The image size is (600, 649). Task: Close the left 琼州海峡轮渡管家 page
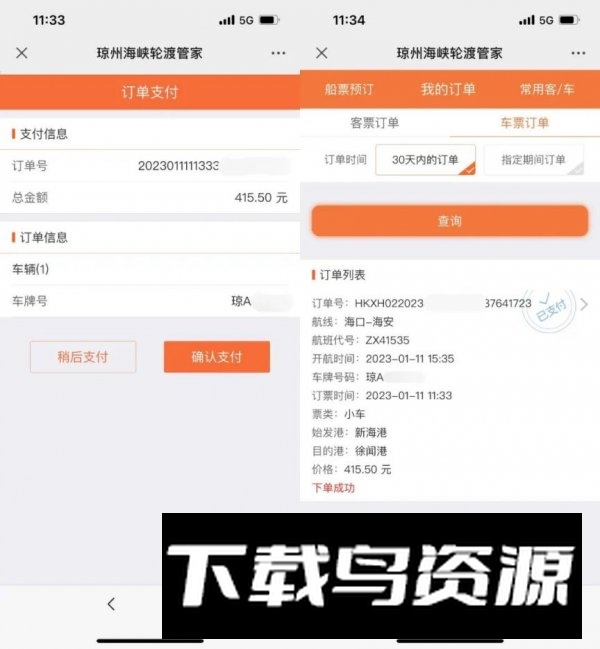22,53
